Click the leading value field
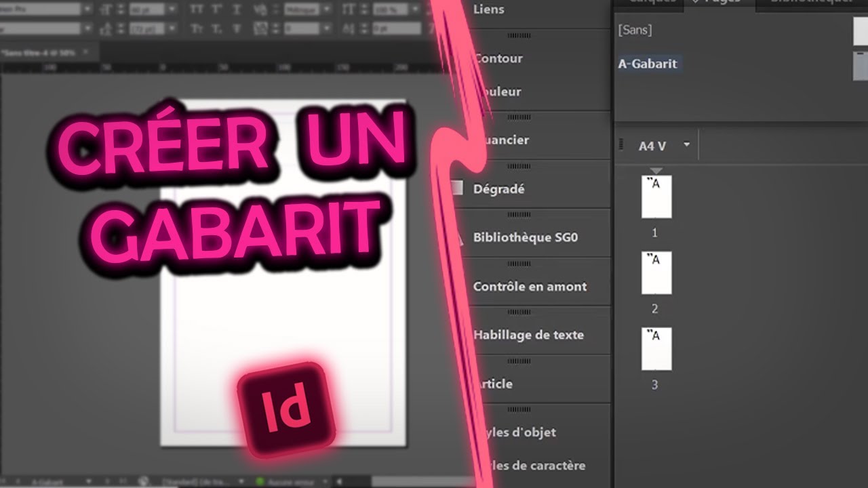 (147, 28)
